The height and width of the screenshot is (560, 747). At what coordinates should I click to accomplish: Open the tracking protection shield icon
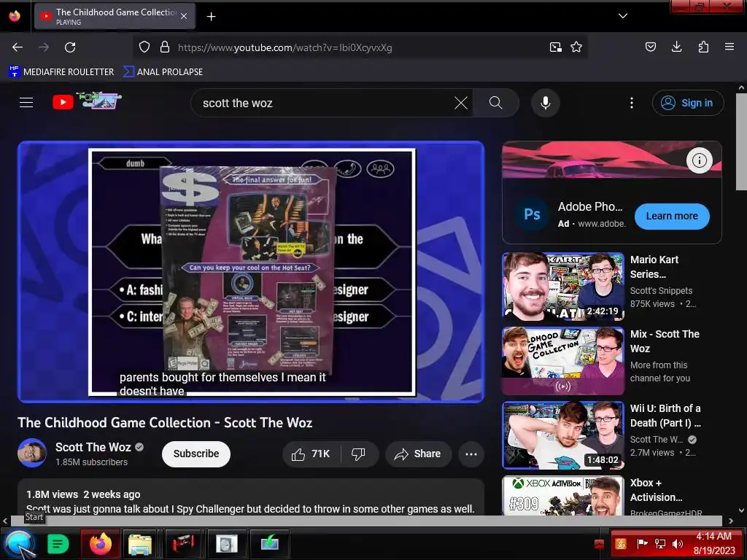pos(144,47)
